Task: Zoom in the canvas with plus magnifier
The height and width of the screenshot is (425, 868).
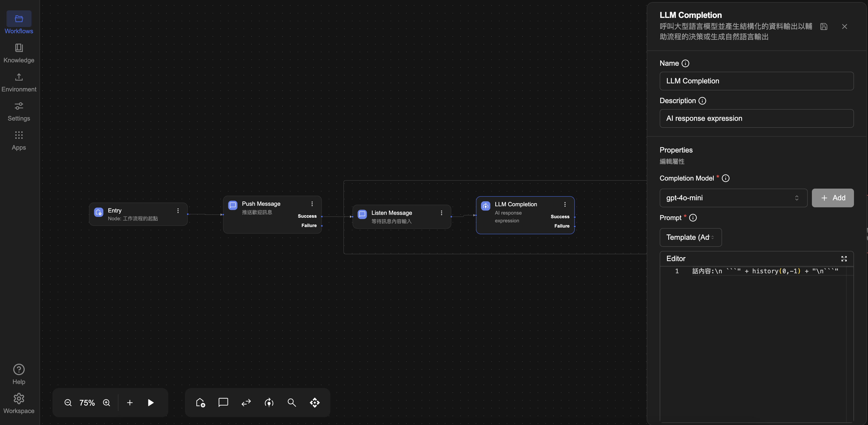Action: (x=106, y=402)
